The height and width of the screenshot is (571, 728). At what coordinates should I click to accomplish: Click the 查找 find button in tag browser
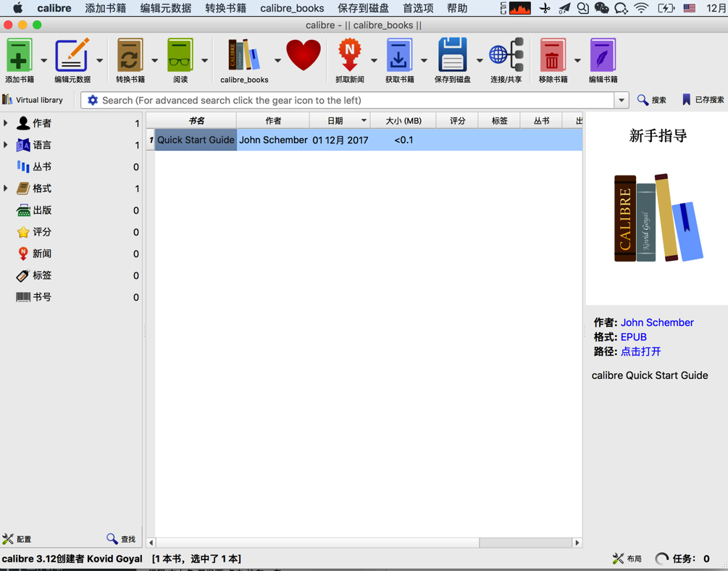click(x=121, y=539)
